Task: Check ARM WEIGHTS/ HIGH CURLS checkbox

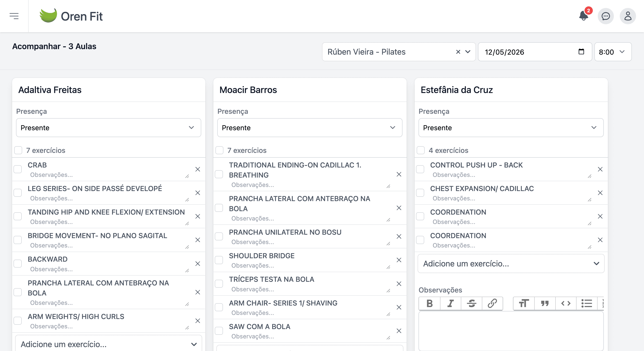Action: (x=18, y=321)
